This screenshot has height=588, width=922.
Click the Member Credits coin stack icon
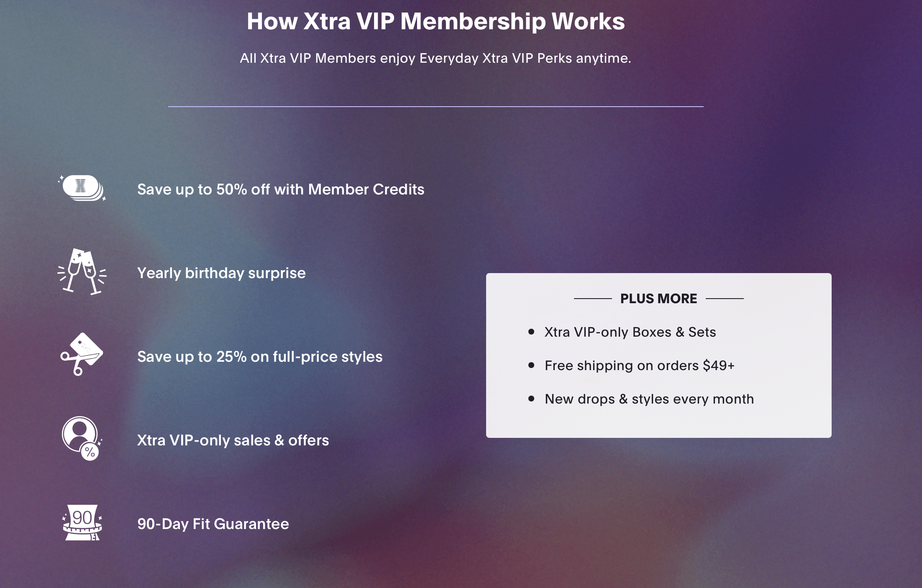[82, 188]
